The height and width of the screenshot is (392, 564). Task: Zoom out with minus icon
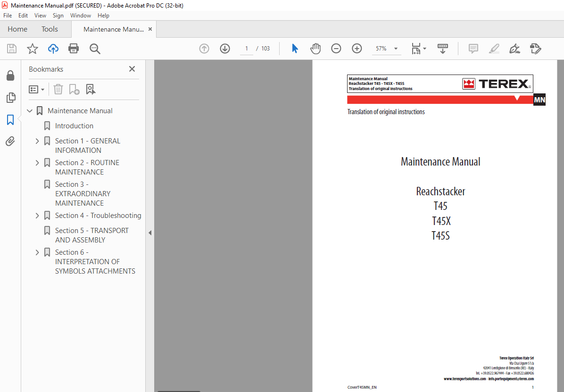[336, 49]
